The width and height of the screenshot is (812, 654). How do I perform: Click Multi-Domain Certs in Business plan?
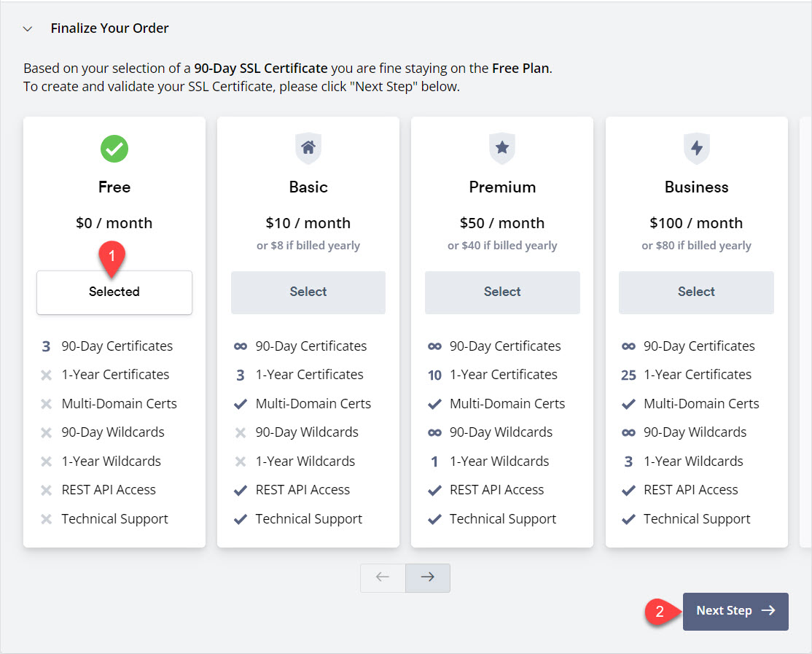[x=701, y=404]
